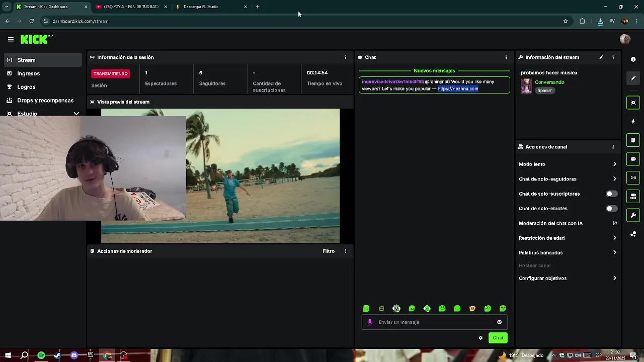Toggle Chat de solo-emotes switch

pyautogui.click(x=611, y=208)
